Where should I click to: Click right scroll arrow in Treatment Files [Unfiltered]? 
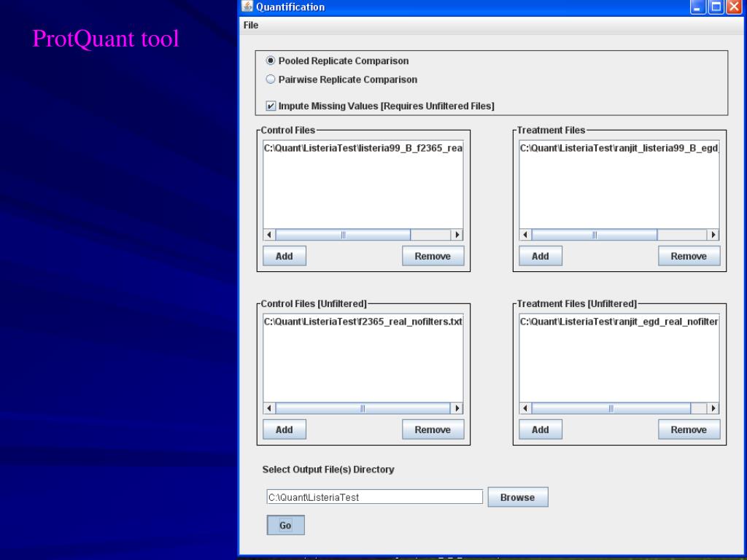click(x=713, y=408)
